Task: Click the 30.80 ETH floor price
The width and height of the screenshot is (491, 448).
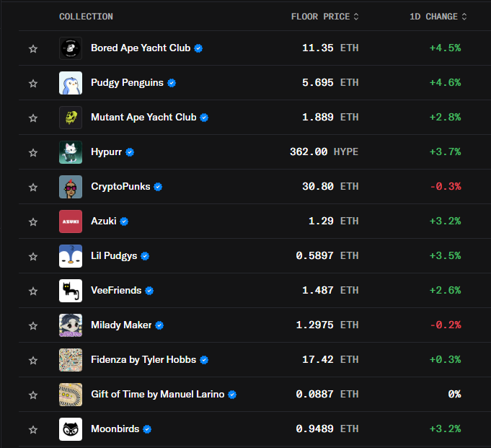Action: pyautogui.click(x=330, y=186)
